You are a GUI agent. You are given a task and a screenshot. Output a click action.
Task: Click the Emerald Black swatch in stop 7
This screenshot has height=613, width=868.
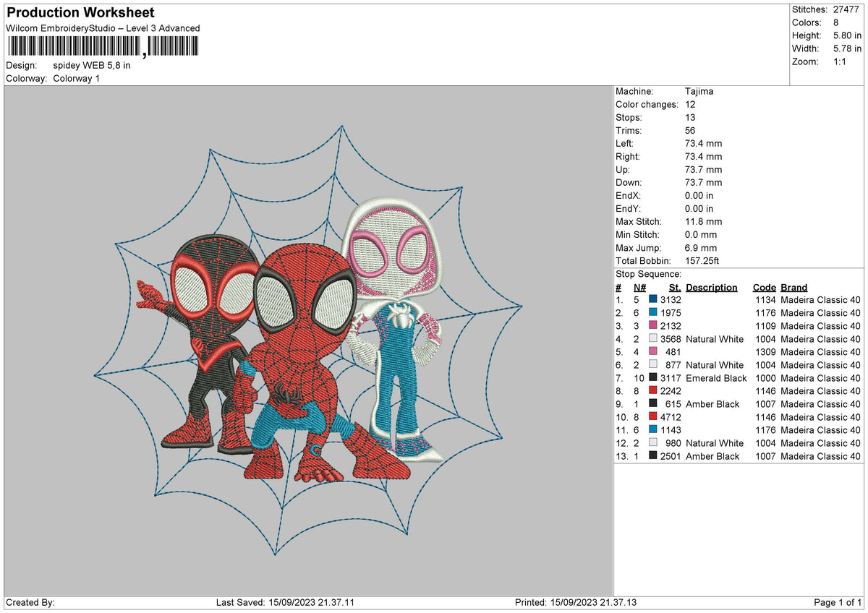point(652,378)
